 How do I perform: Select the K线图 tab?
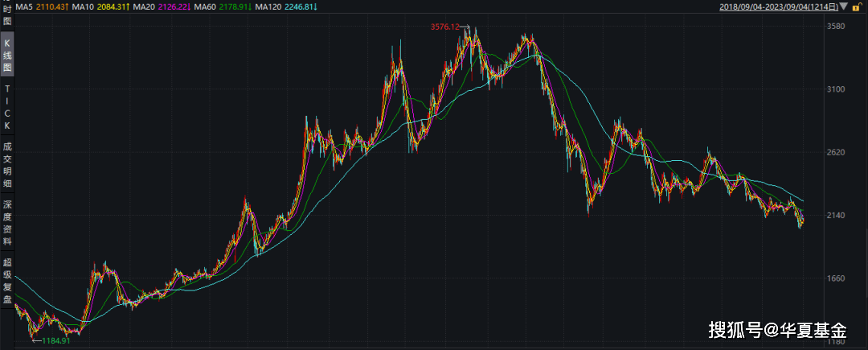click(7, 55)
